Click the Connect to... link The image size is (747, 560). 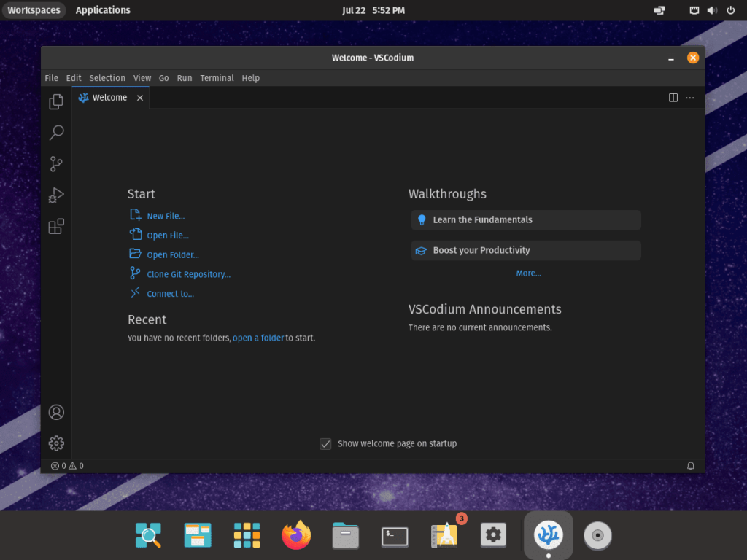[170, 295]
